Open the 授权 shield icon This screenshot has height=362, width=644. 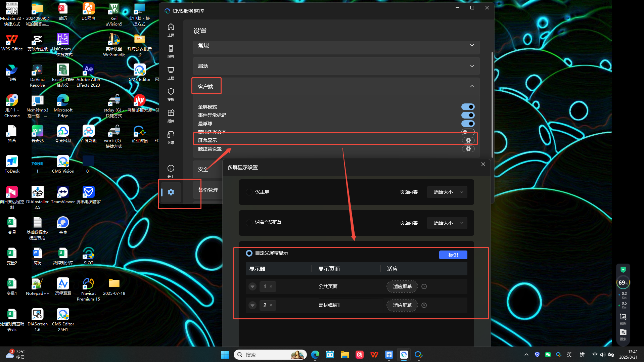pos(171,94)
